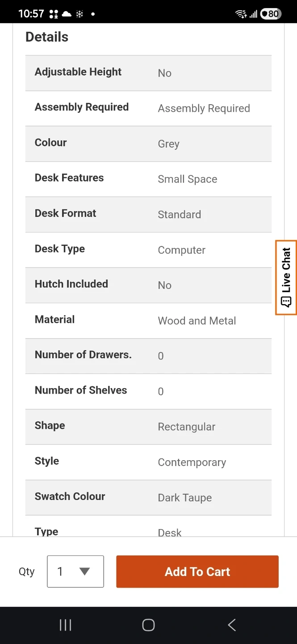
Task: Tap the Desk Features Small Space value
Action: [x=188, y=179]
